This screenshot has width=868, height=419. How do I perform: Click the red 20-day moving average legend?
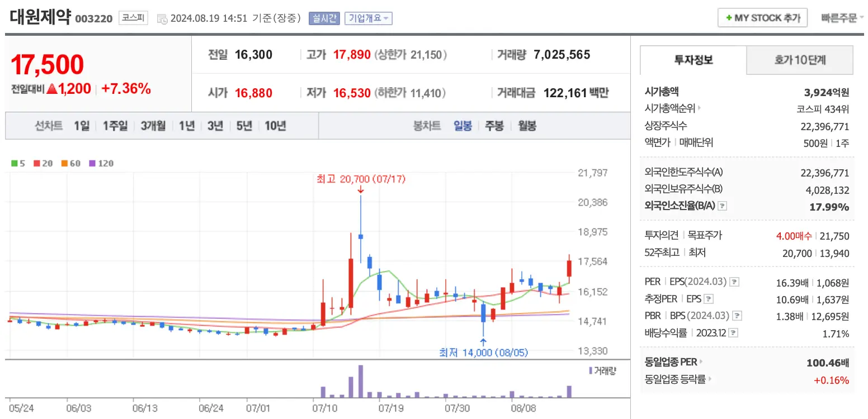(x=43, y=164)
